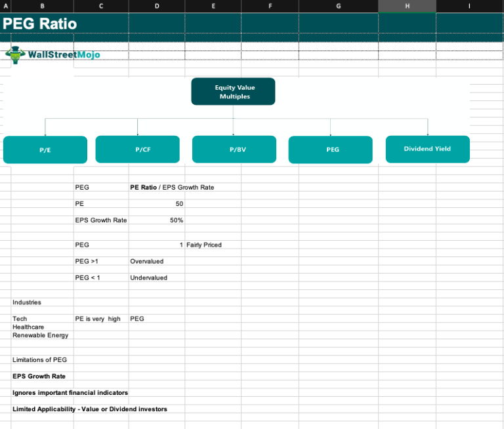This screenshot has width=504, height=429.
Task: Select the P/BV diagram box
Action: pos(234,150)
